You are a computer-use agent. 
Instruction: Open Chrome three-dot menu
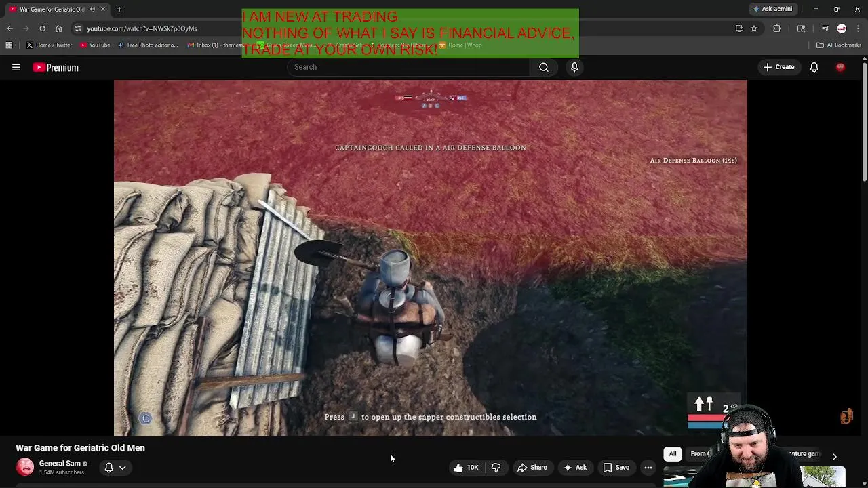pos(858,28)
